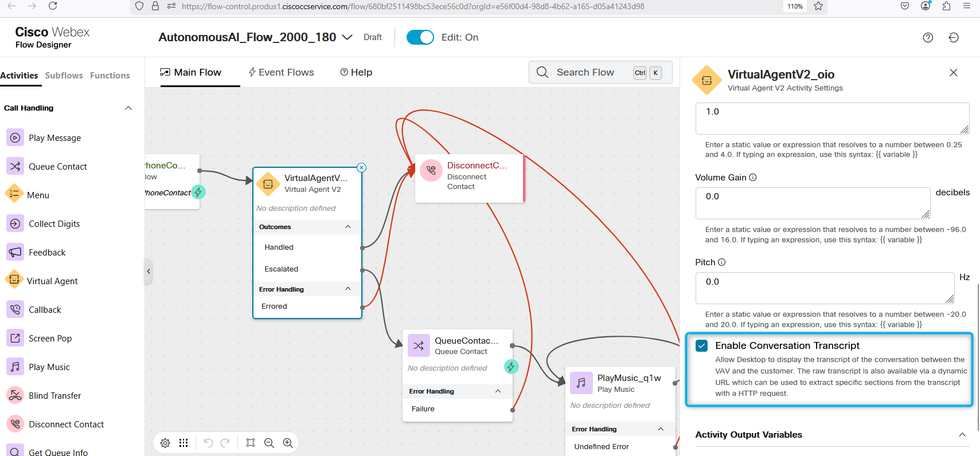The height and width of the screenshot is (456, 980).
Task: Click the grid layout dots icon
Action: [183, 443]
